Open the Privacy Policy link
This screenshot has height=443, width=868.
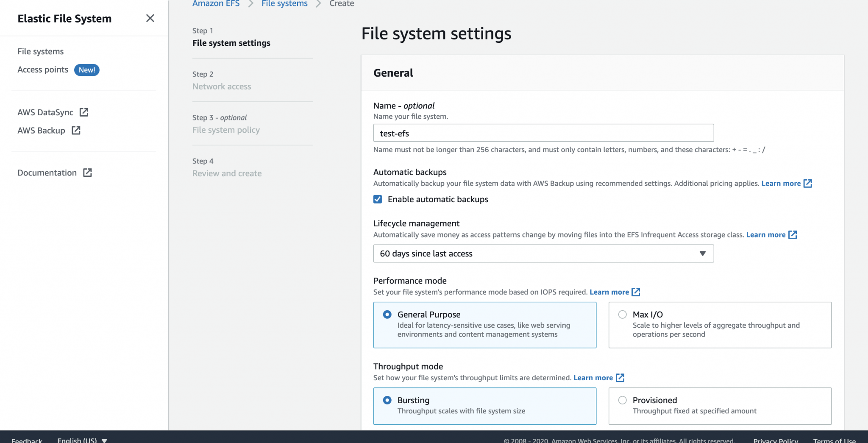[x=775, y=440]
